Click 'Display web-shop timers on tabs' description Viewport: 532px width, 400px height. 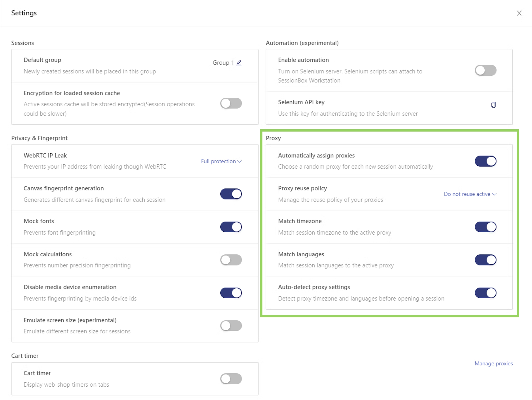(x=66, y=385)
